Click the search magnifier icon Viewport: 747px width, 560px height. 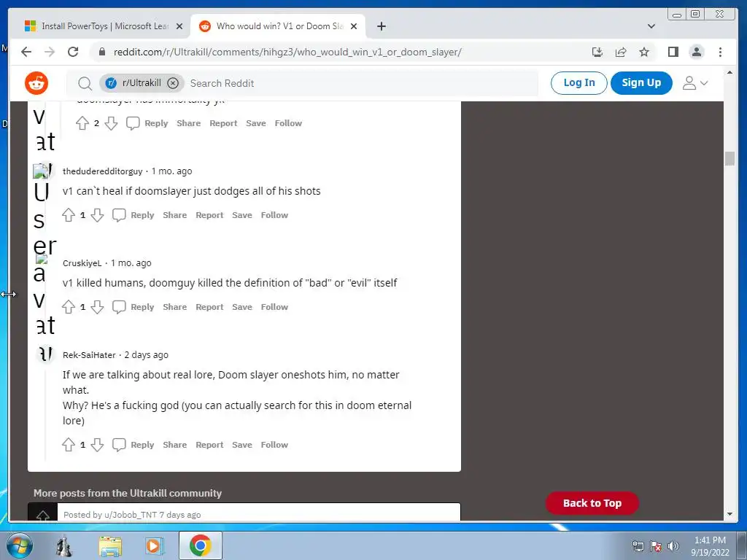pos(85,83)
